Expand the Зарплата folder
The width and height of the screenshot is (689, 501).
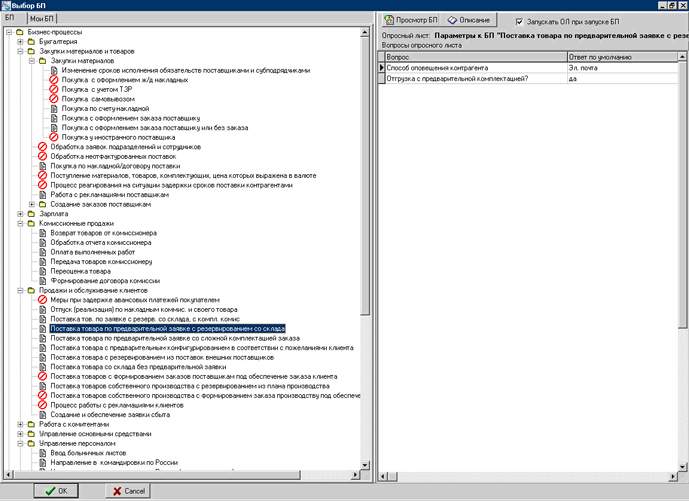click(x=20, y=214)
